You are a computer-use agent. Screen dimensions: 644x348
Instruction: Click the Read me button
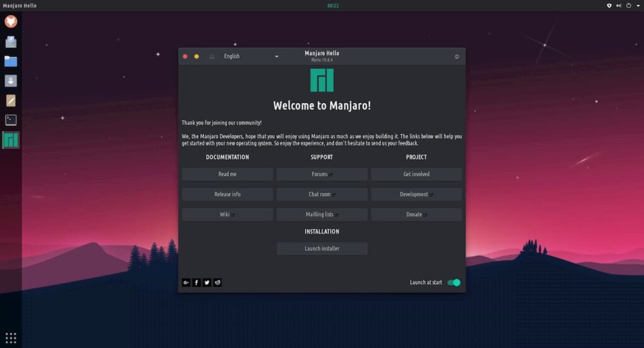tap(227, 174)
